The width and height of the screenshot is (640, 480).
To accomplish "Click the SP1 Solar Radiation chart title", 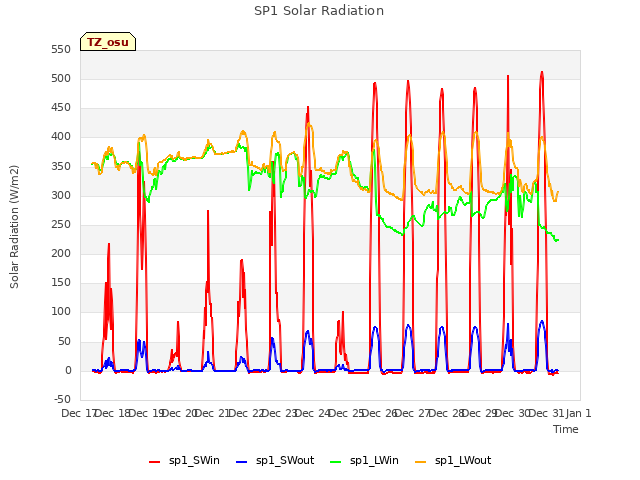I will tap(319, 11).
